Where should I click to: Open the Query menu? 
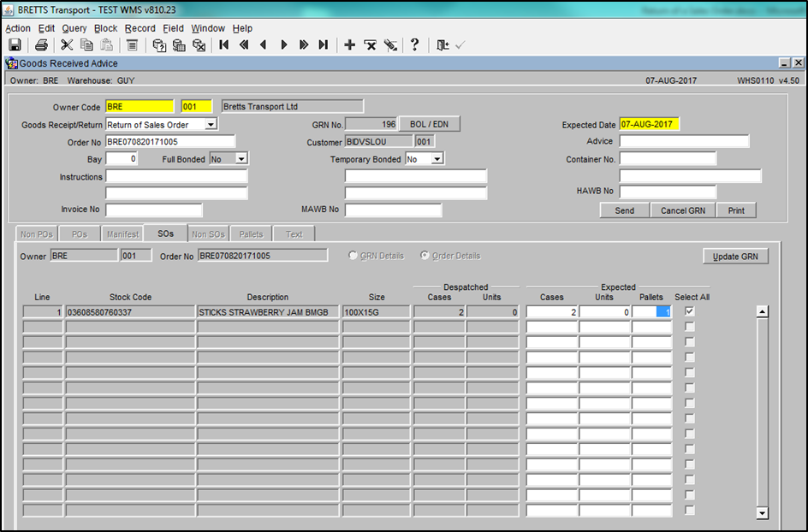[x=74, y=28]
